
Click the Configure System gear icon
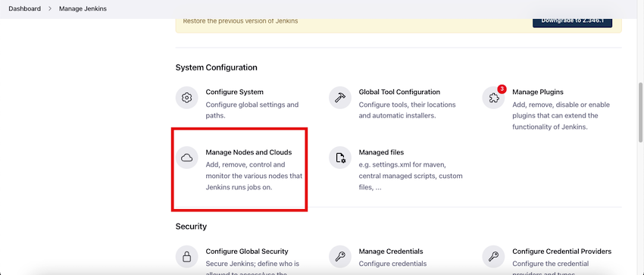187,98
